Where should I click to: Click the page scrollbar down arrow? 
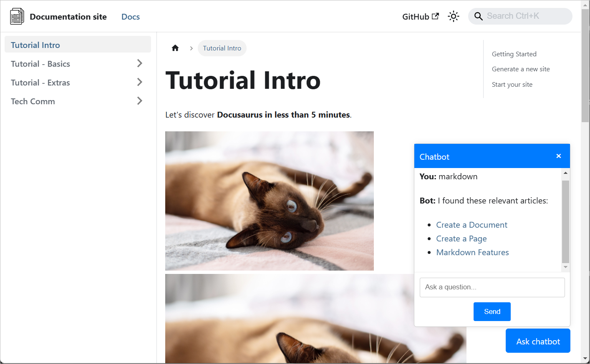pyautogui.click(x=585, y=359)
